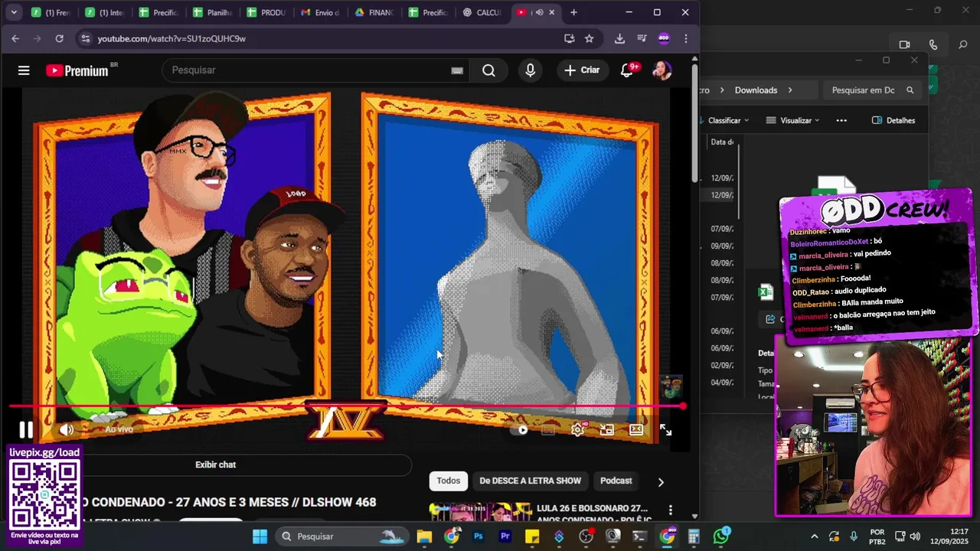Switch to the CALCU browser tab
980x551 pixels.
tap(482, 12)
